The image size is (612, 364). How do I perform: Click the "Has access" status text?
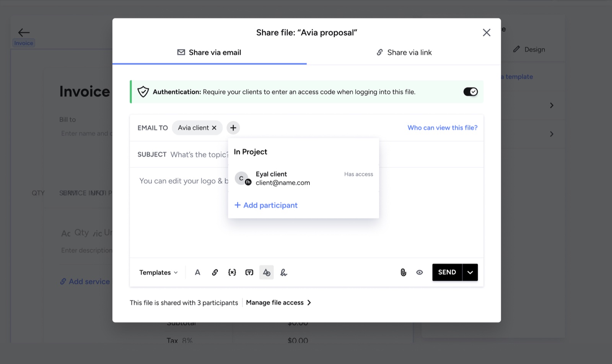point(358,174)
